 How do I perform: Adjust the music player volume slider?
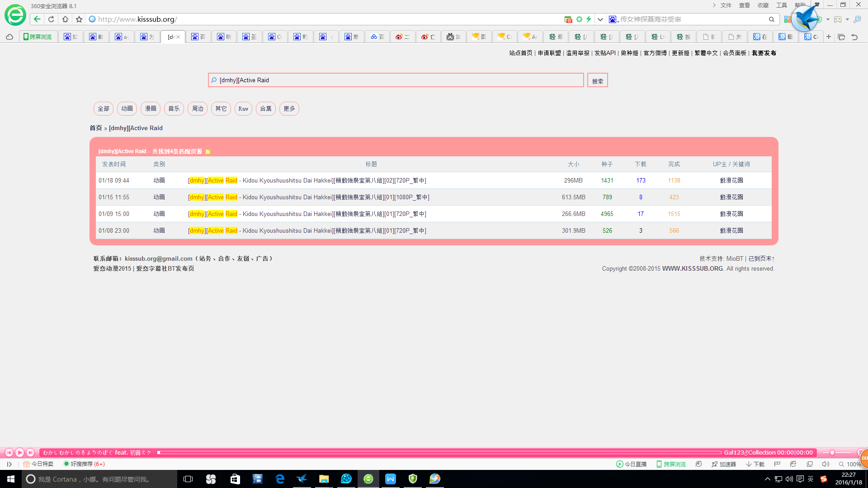[832, 452]
